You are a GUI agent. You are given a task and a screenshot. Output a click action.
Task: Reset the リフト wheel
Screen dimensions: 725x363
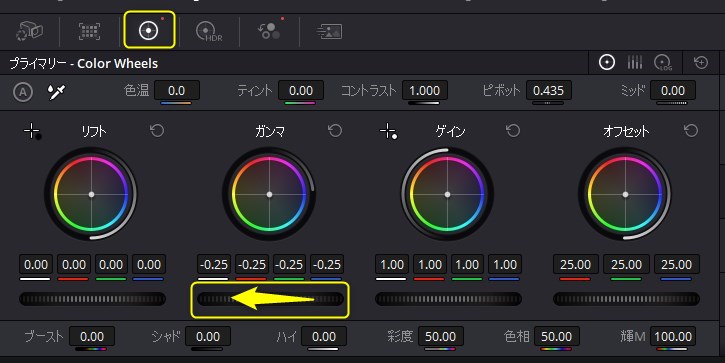click(x=157, y=131)
